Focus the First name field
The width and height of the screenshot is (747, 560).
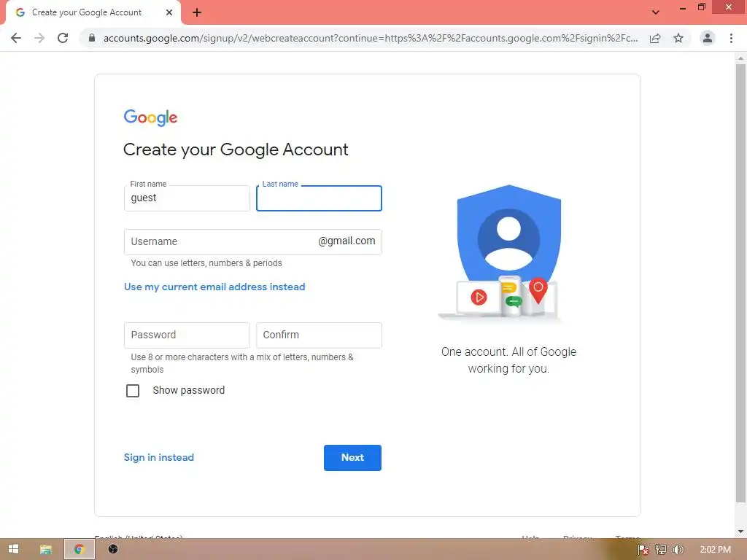(187, 198)
